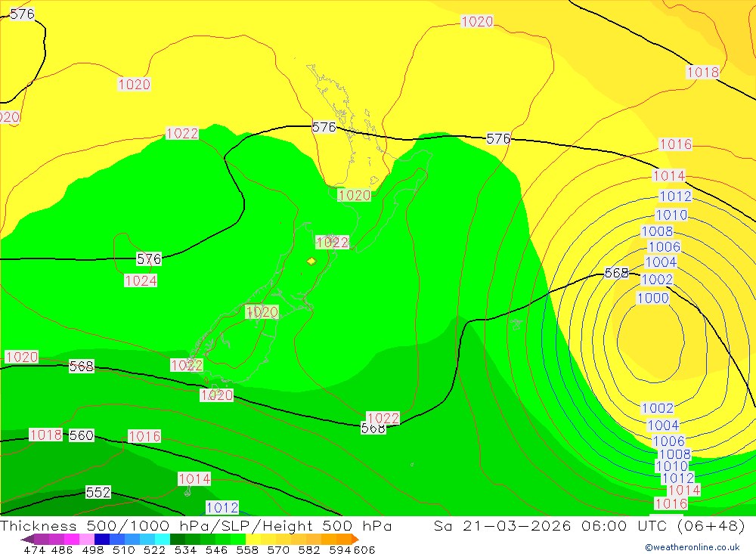The image size is (756, 554).
Task: Click the 1000 low pressure center label
Action: [653, 298]
